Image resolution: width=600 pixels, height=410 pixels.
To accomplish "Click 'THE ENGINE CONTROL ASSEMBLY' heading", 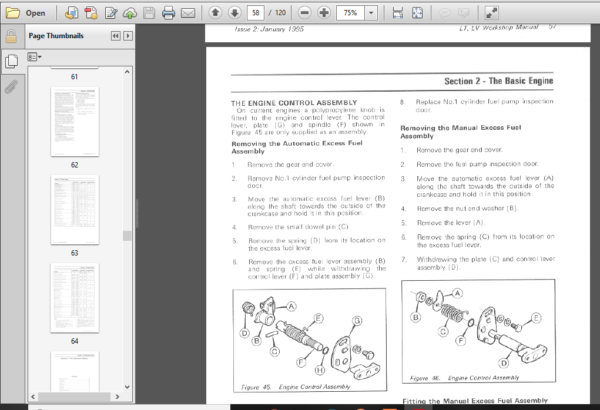I will pyautogui.click(x=294, y=103).
